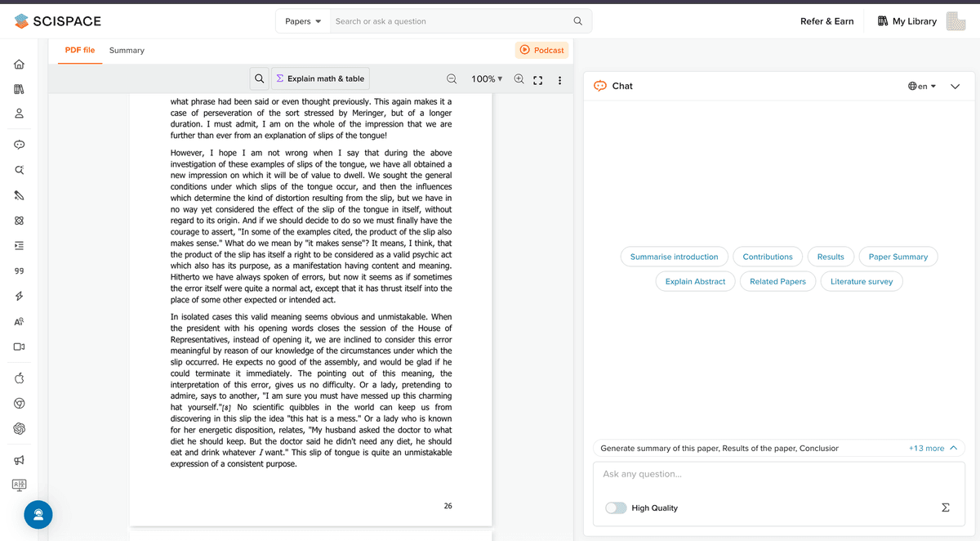The width and height of the screenshot is (980, 541).
Task: Click the language translate icon in sidebar
Action: (19, 485)
